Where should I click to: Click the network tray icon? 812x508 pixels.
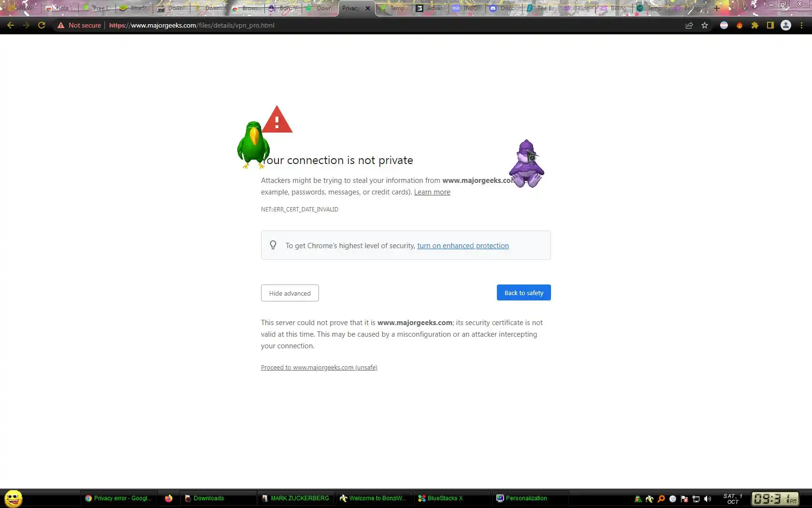[x=696, y=498]
